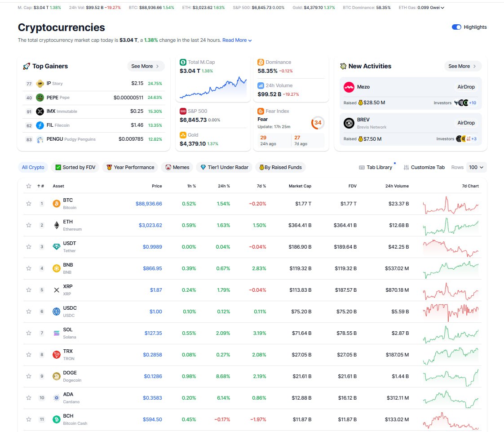Toggle favorite star on DOGE row
504x432 pixels.
[29, 376]
